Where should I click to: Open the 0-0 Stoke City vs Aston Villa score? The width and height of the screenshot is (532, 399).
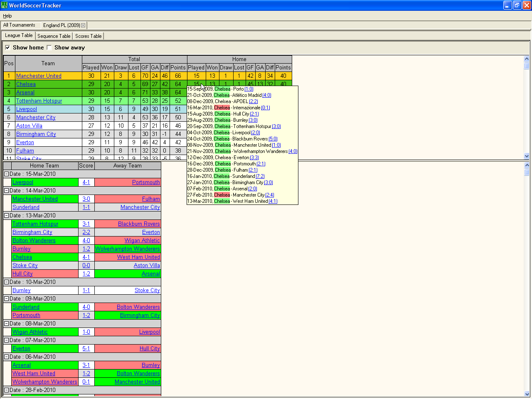click(x=86, y=266)
